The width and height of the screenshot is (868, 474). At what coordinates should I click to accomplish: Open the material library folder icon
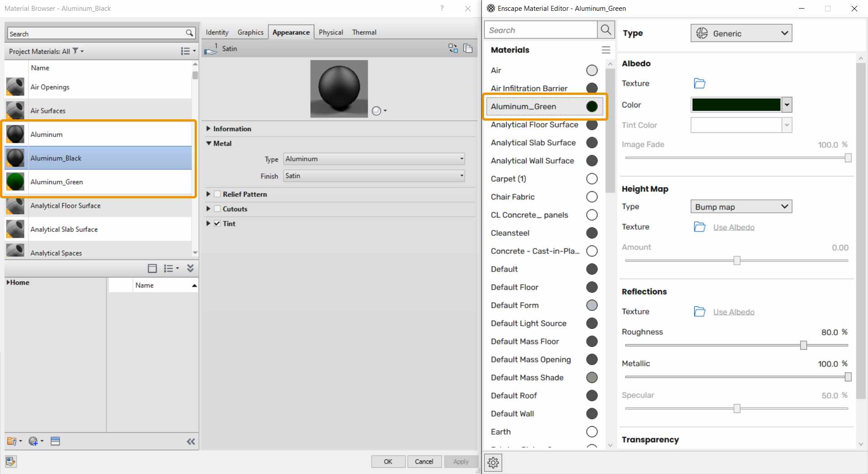[12, 441]
